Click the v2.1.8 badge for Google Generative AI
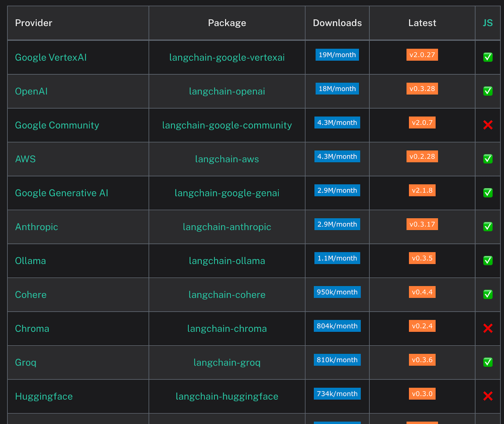This screenshot has height=424, width=504. click(x=422, y=190)
